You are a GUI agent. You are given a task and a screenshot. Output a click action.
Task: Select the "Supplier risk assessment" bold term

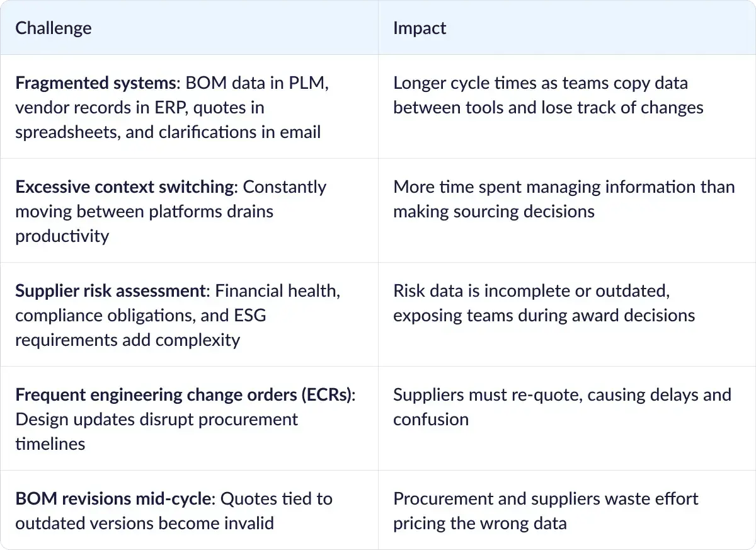click(x=111, y=291)
